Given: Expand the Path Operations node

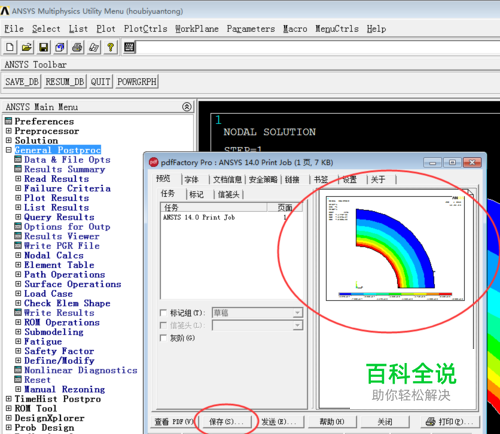Looking at the screenshot, I should coord(18,274).
